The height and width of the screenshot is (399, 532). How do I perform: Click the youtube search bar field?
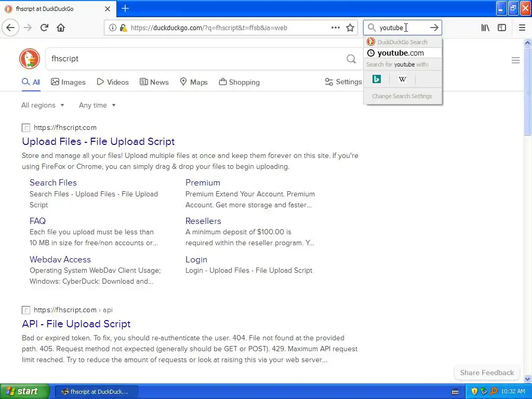coord(402,28)
